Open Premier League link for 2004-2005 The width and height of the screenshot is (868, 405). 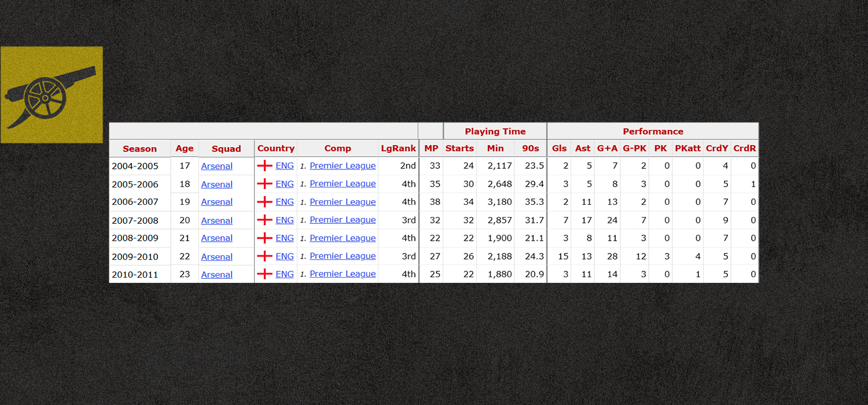tap(343, 165)
